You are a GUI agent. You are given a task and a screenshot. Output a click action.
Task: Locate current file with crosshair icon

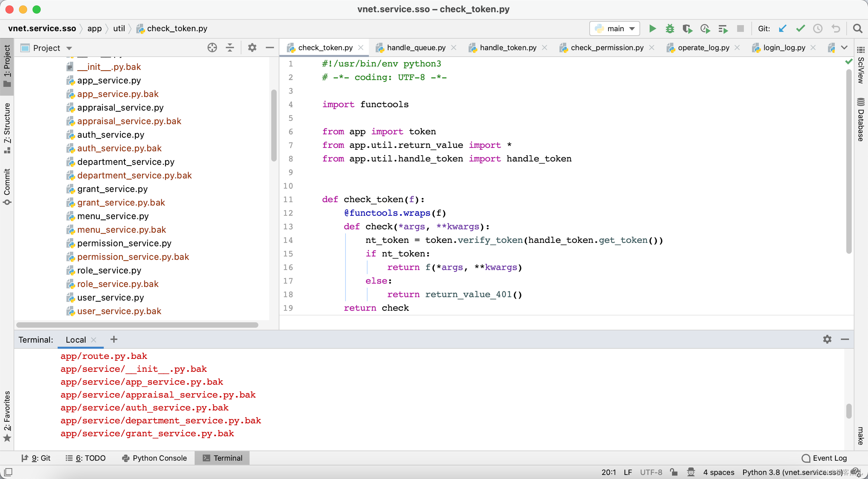point(212,48)
